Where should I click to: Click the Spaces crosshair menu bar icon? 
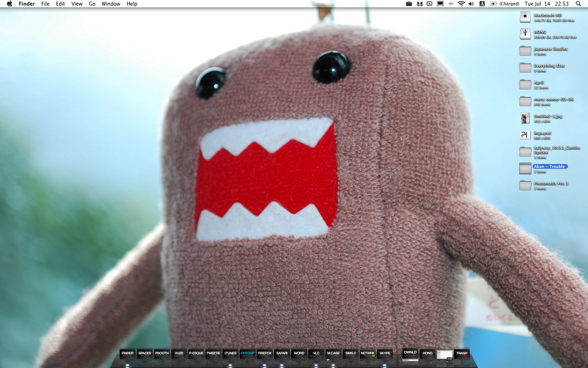coord(451,4)
